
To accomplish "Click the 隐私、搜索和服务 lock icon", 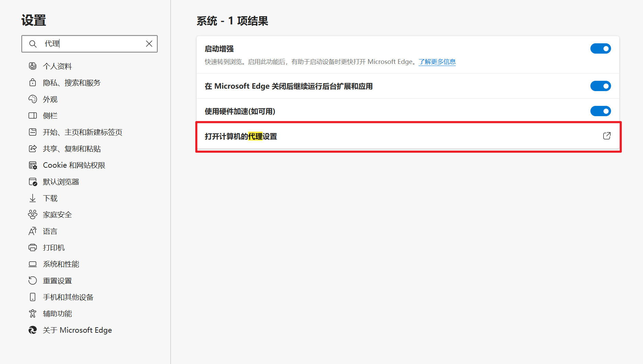I will click(x=33, y=82).
